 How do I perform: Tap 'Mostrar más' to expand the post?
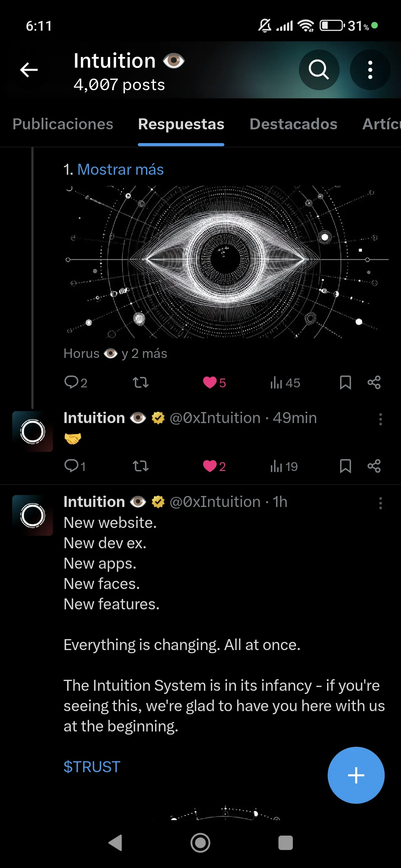coord(120,169)
